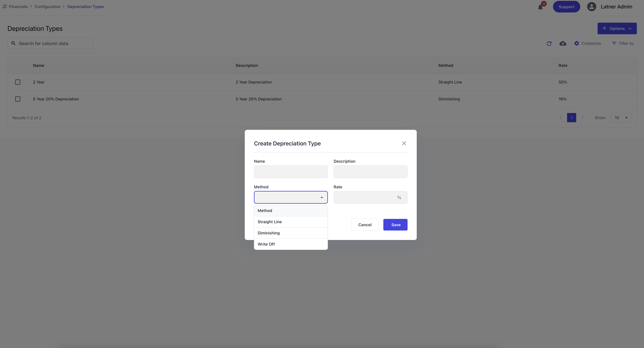Click the Cancel button

tap(365, 225)
